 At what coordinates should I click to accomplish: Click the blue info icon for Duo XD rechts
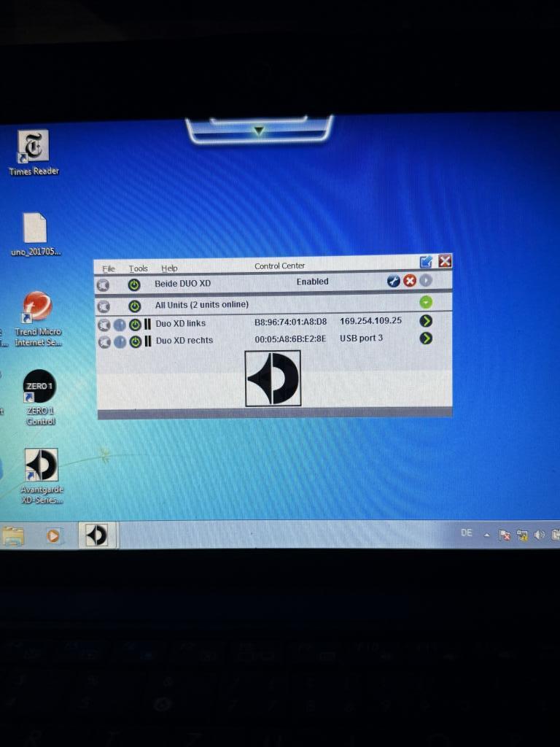click(120, 341)
